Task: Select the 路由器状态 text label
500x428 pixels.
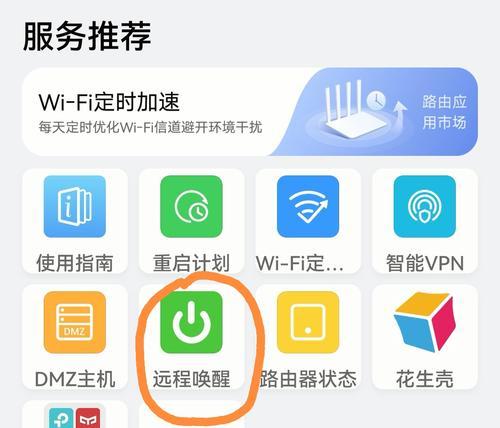Action: tap(308, 379)
